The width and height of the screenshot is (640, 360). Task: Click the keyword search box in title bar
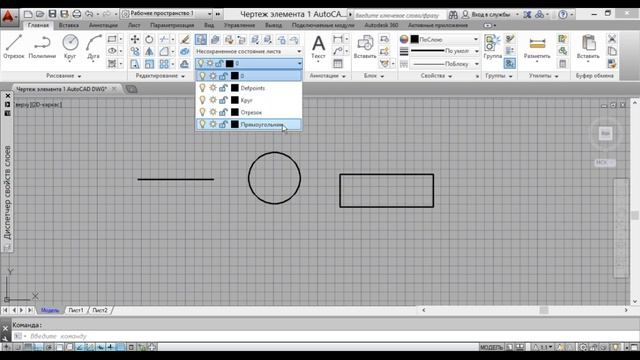(399, 15)
